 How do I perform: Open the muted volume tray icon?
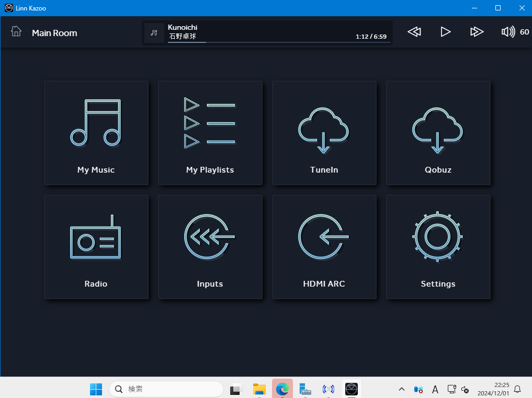(465, 390)
